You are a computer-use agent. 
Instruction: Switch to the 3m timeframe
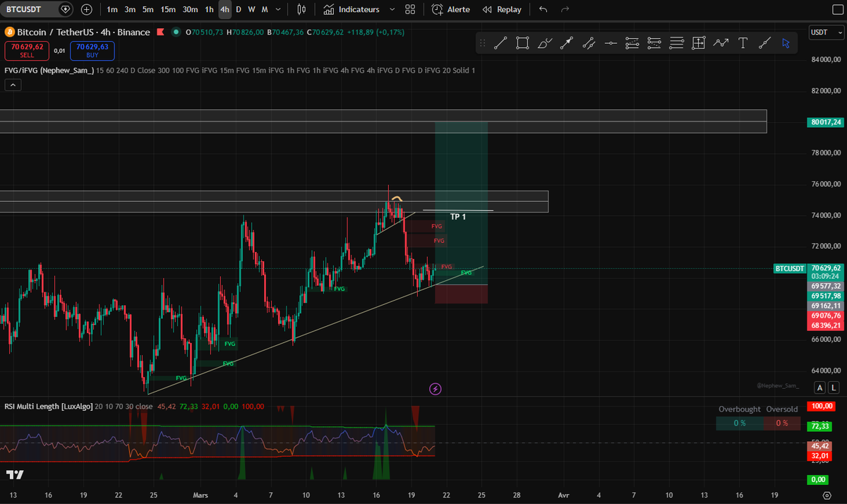130,9
